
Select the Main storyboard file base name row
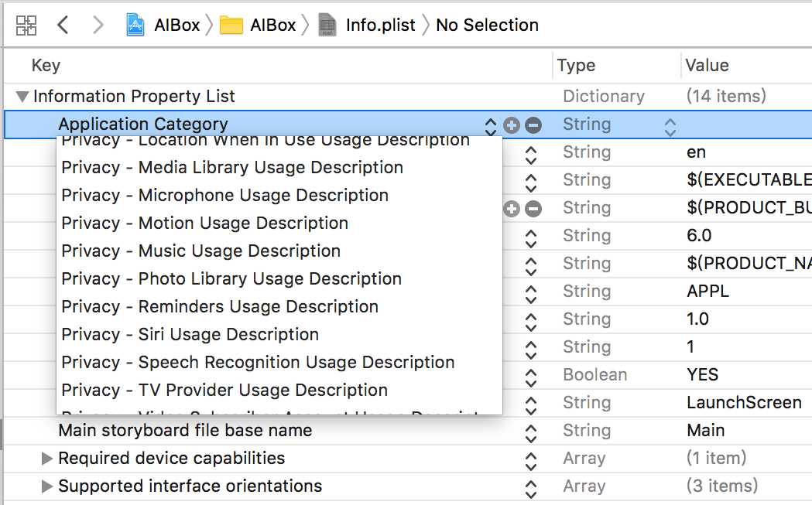pyautogui.click(x=185, y=431)
